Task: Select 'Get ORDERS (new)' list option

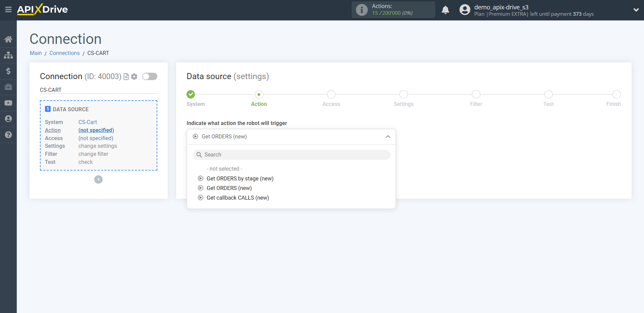Action: click(x=229, y=188)
